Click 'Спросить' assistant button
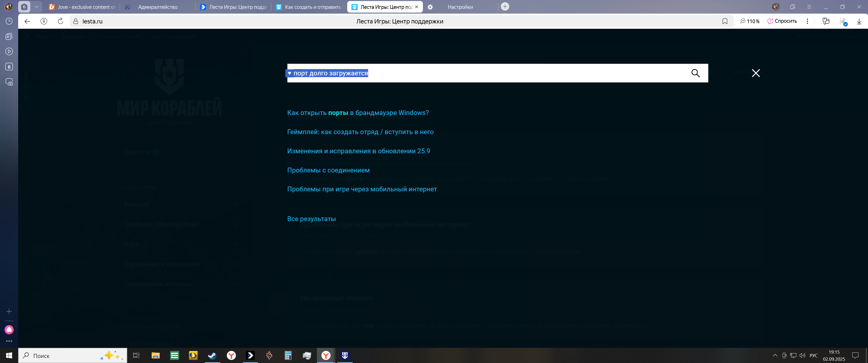 [x=782, y=21]
